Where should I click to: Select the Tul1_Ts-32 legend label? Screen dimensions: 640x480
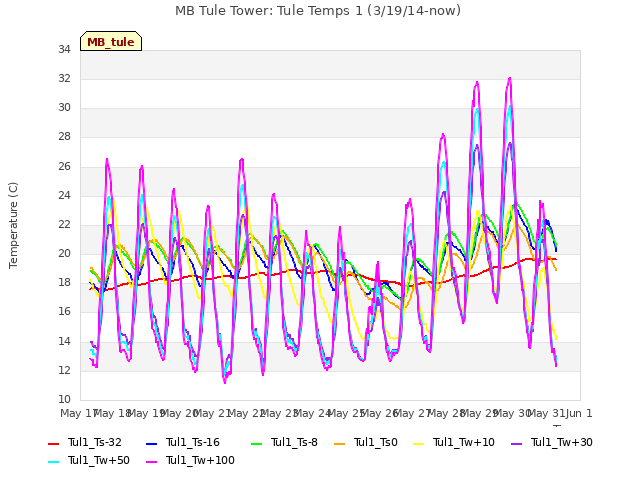coord(95,442)
